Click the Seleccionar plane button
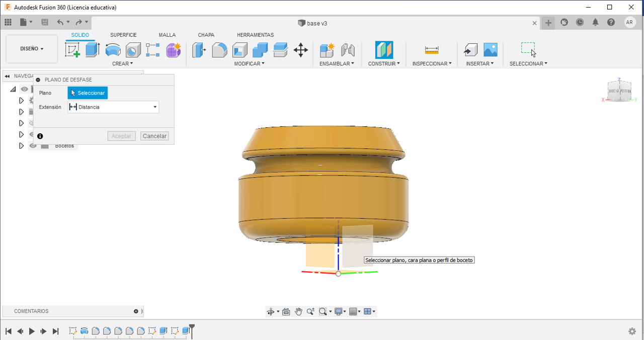644x340 pixels. [x=88, y=93]
